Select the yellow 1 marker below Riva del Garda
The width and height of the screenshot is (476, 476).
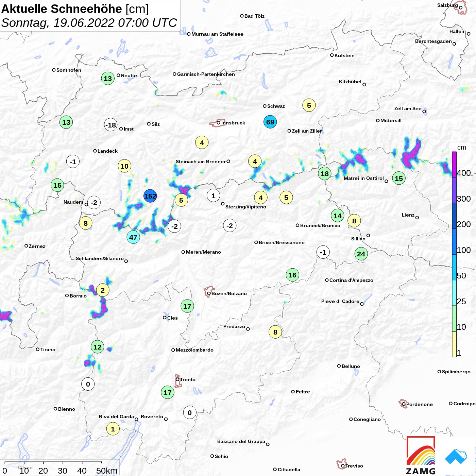[x=113, y=429]
